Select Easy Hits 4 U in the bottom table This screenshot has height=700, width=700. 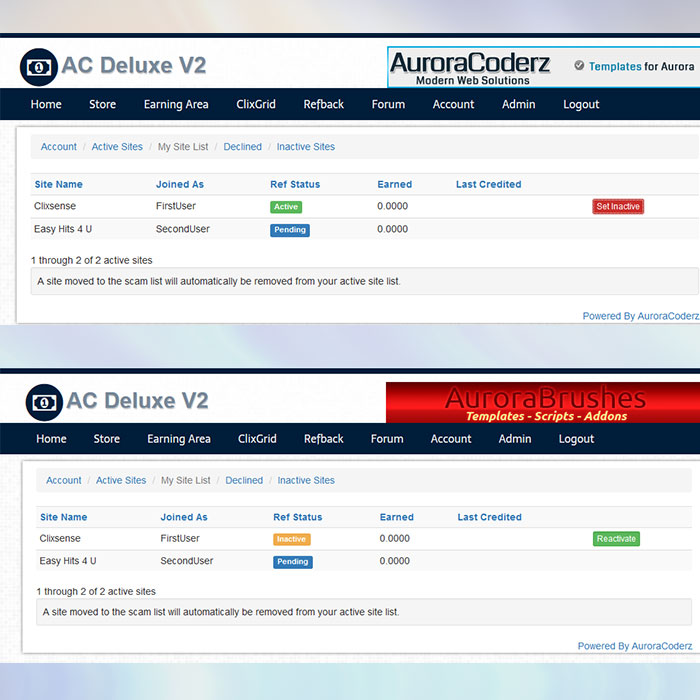click(68, 561)
